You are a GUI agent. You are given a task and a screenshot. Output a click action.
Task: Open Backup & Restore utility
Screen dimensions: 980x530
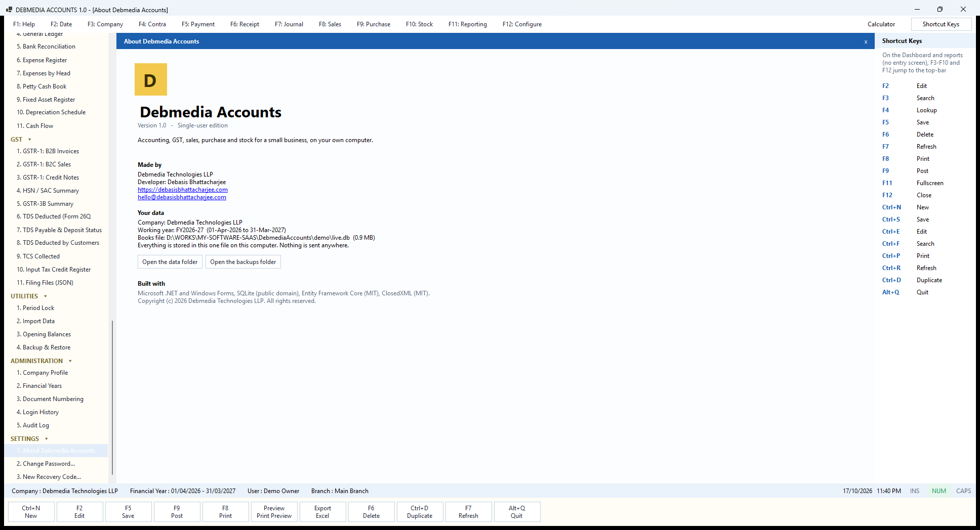coord(44,347)
